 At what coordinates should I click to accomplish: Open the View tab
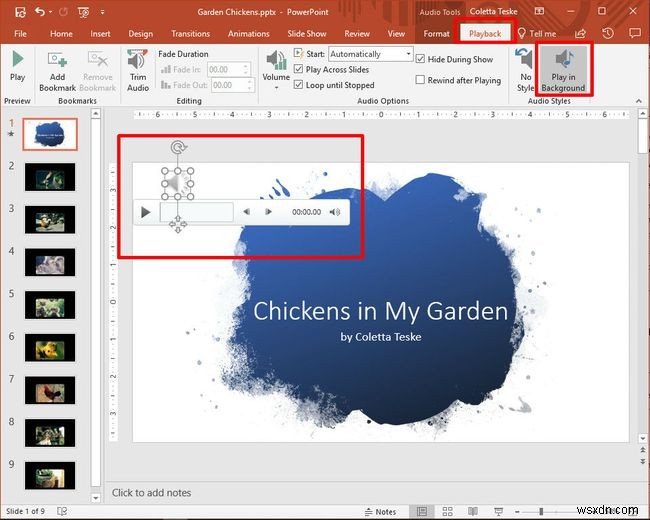point(396,34)
